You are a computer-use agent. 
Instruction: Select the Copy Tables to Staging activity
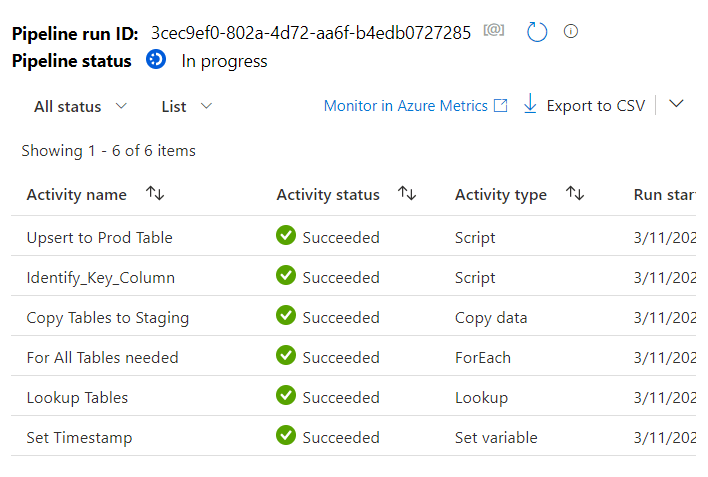pos(108,317)
